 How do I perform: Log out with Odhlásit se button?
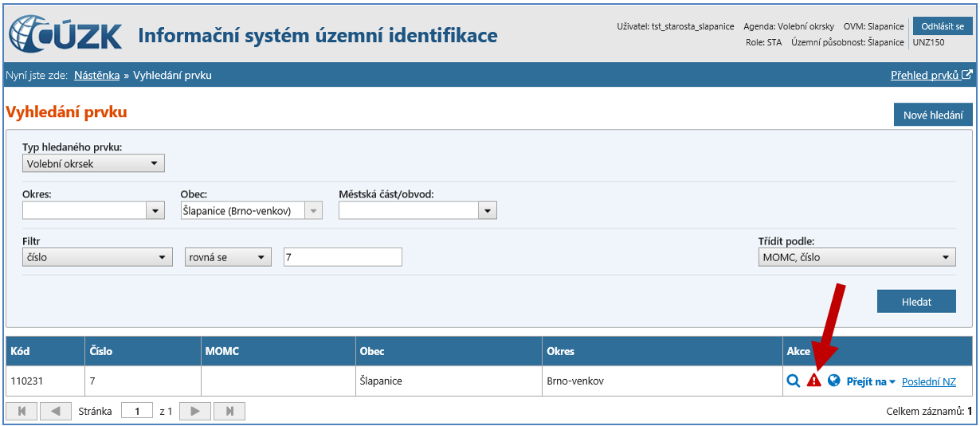[x=943, y=26]
